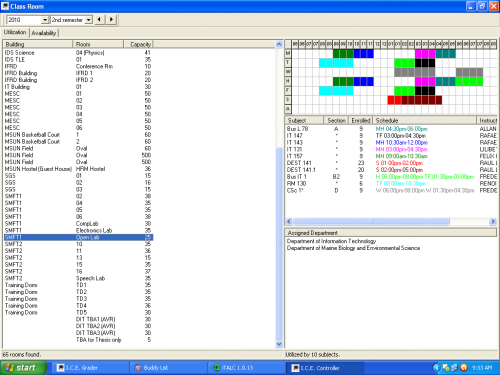Image resolution: width=500 pixels, height=375 pixels.
Task: Click Section column header
Action: (x=336, y=120)
